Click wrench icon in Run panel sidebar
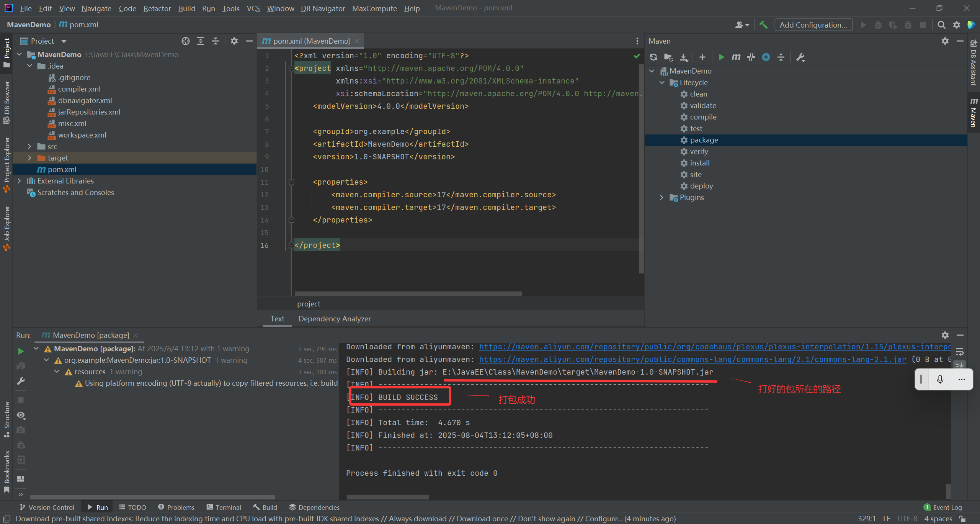 21,381
